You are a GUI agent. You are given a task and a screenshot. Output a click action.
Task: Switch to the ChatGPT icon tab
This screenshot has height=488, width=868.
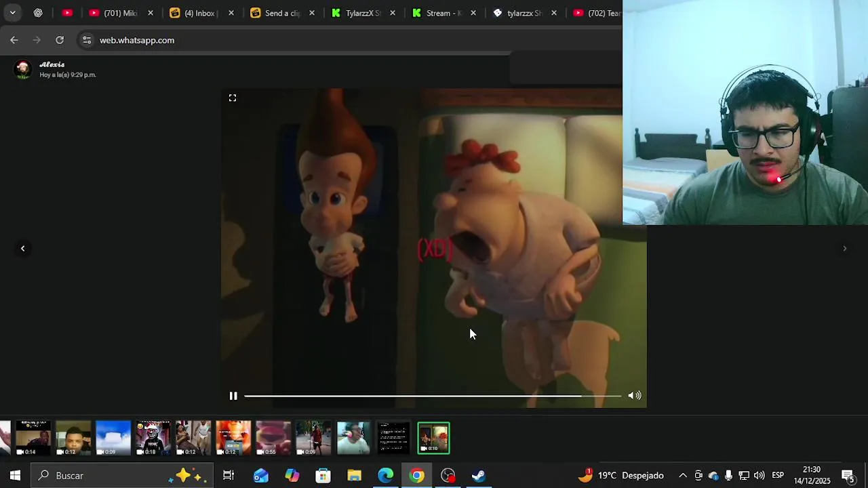[x=38, y=13]
